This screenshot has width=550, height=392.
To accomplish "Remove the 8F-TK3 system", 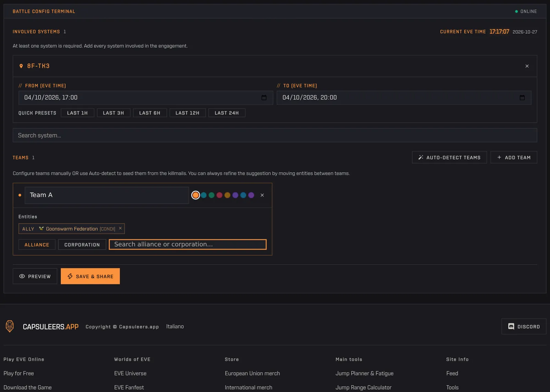I will [527, 66].
